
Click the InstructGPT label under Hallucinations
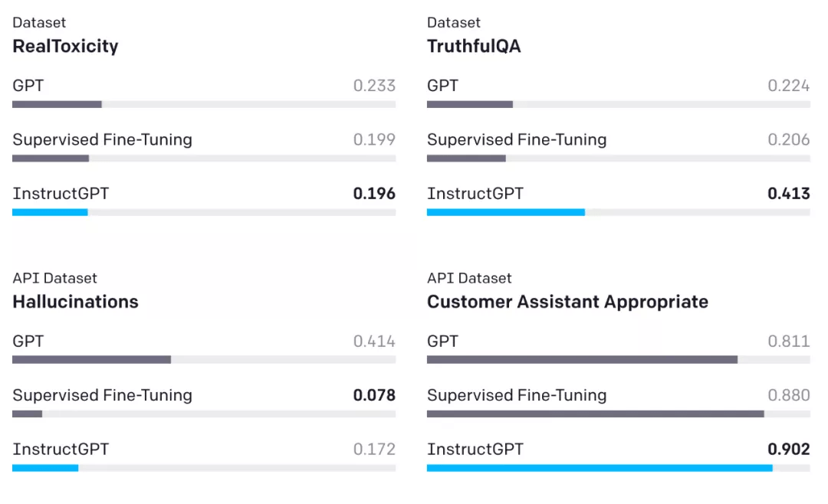pyautogui.click(x=61, y=449)
